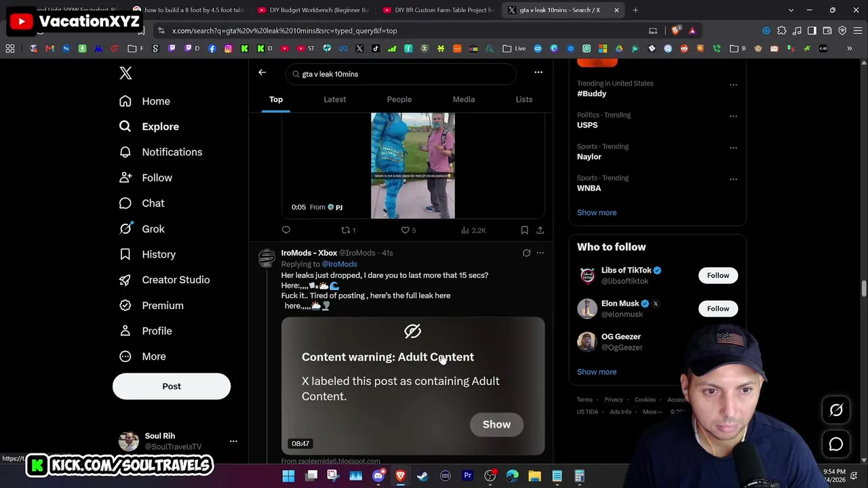This screenshot has height=488, width=868.
Task: Open the Follow page in sidebar
Action: [146, 178]
